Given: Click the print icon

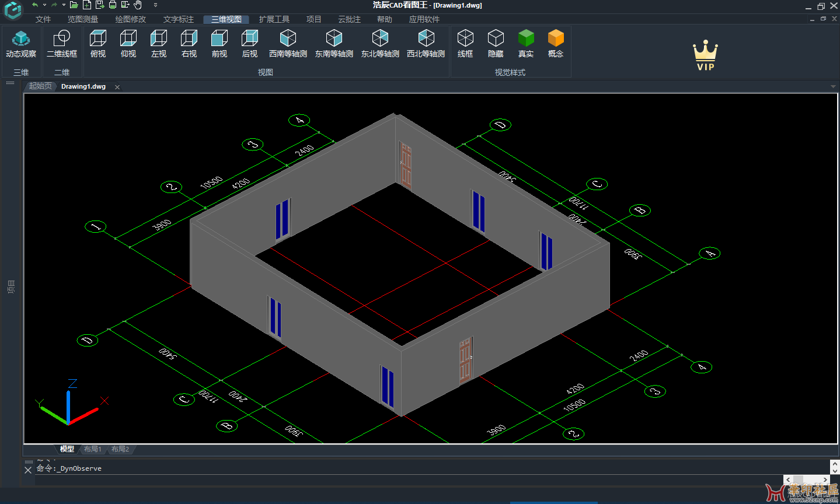Looking at the screenshot, I should [113, 5].
